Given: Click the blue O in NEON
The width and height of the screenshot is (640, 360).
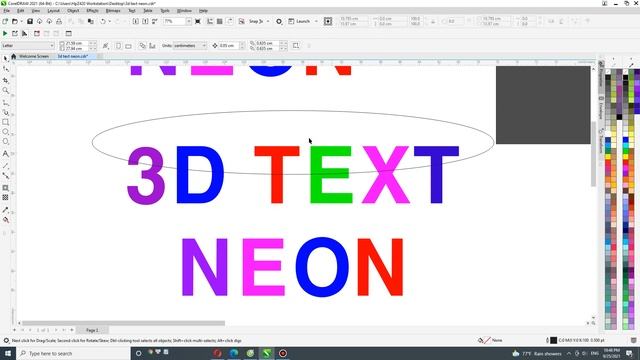Looking at the screenshot, I should pyautogui.click(x=322, y=267).
